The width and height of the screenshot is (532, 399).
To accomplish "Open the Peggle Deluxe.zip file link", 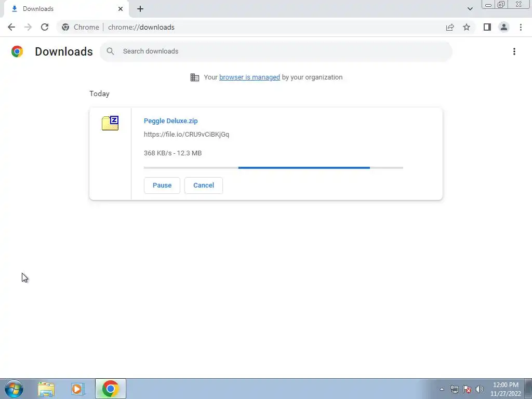I will [x=170, y=121].
